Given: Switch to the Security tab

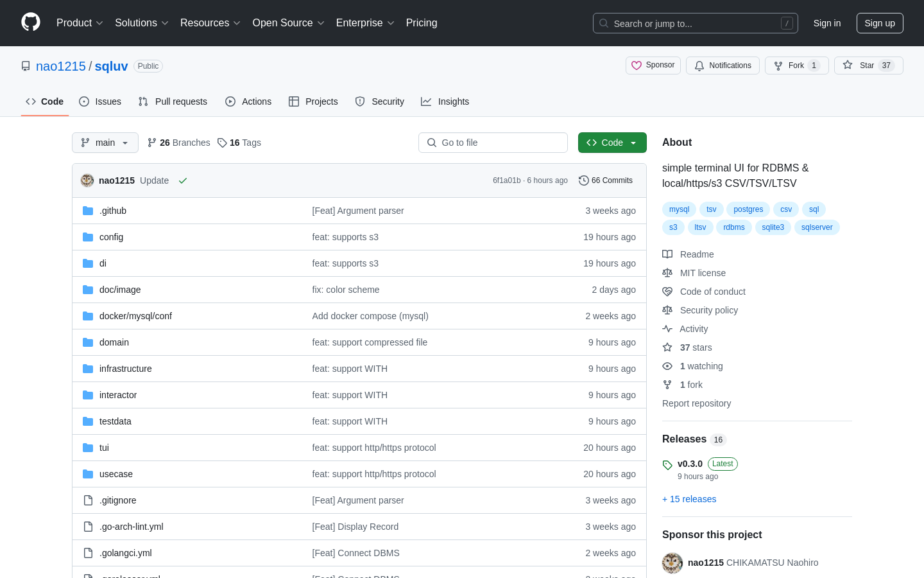Looking at the screenshot, I should tap(380, 101).
